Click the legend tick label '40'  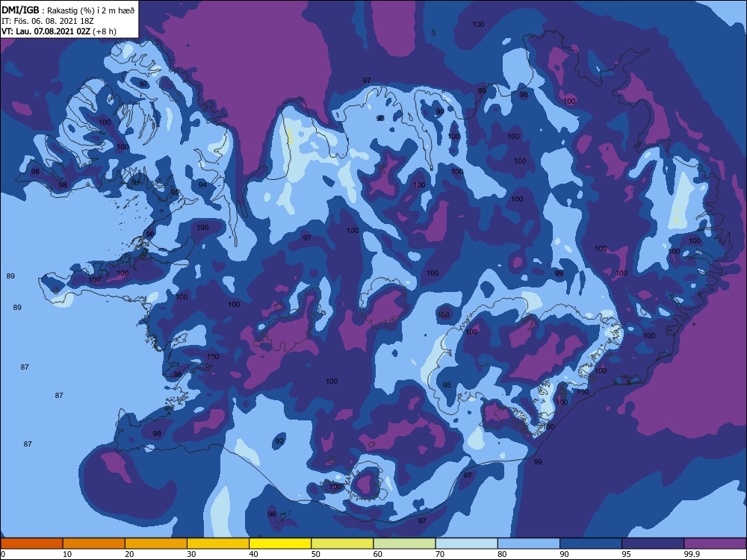pos(253,554)
